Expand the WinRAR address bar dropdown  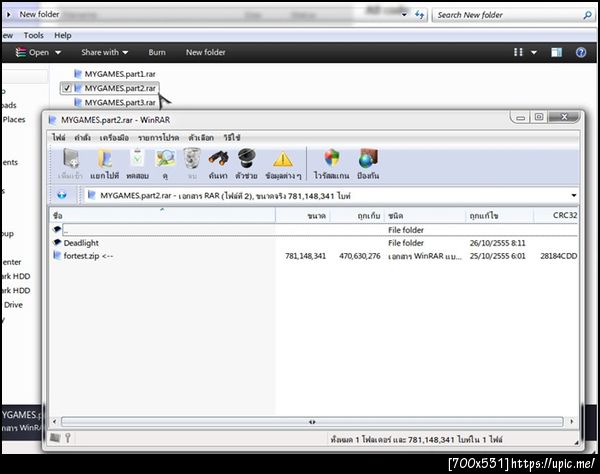pyautogui.click(x=574, y=195)
